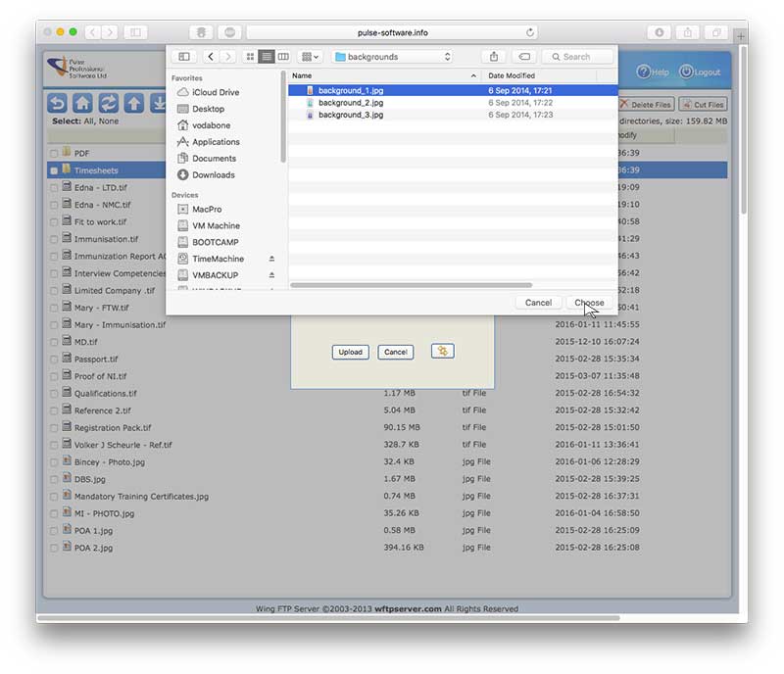Click the FTP Refresh toolbar icon

point(109,103)
